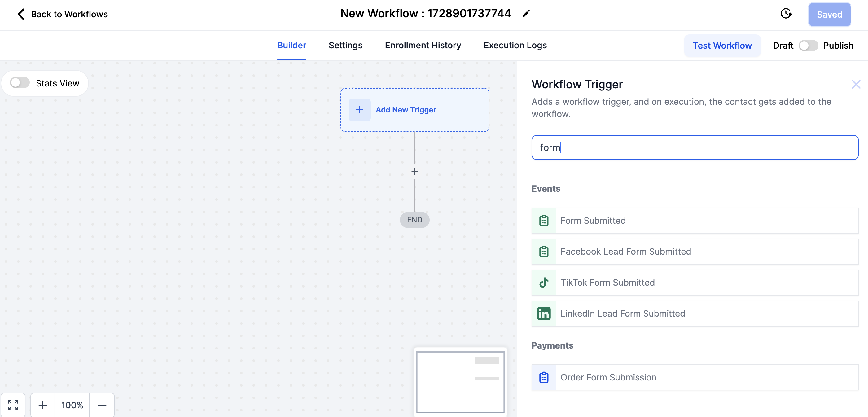
Task: Open the Enrollment History tab
Action: [423, 45]
